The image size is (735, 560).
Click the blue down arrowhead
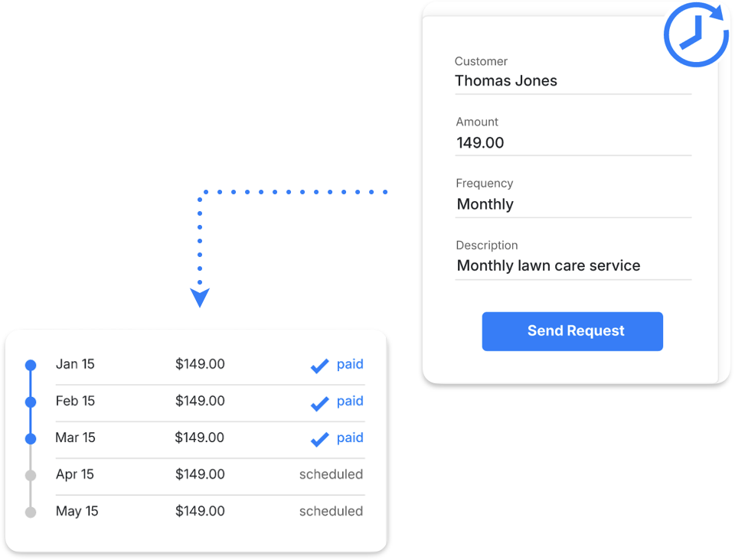(x=200, y=297)
